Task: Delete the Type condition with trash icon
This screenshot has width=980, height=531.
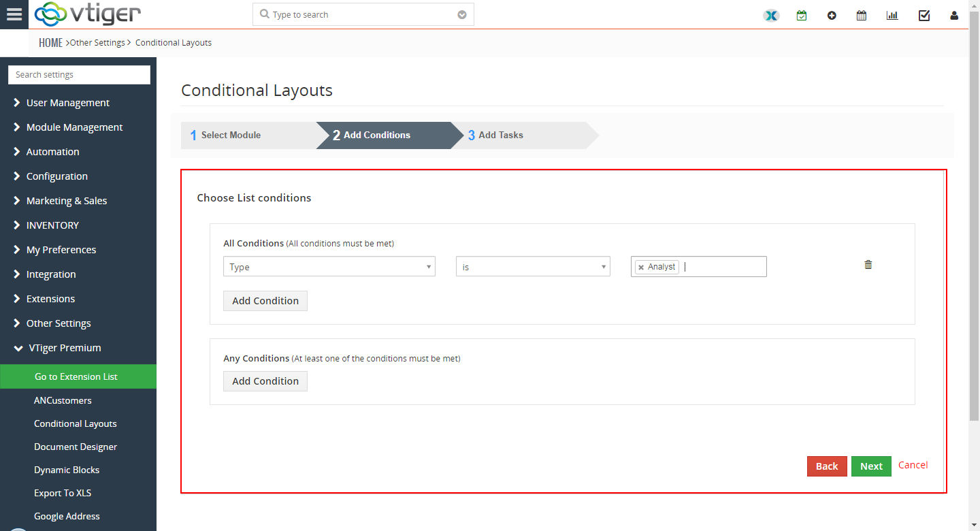Action: pos(868,265)
